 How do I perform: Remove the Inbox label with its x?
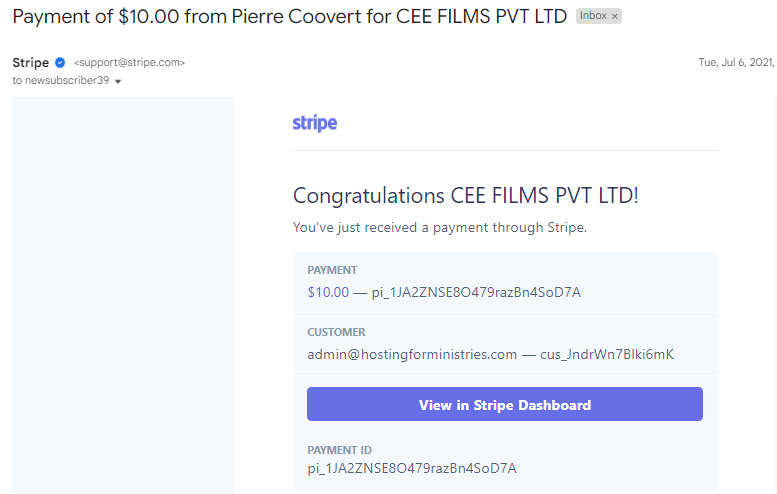[x=614, y=16]
